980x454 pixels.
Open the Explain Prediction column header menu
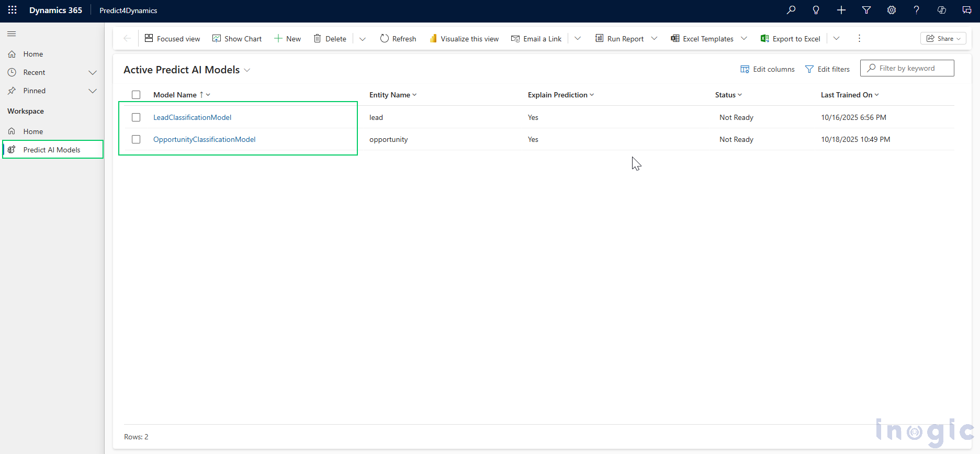point(561,95)
